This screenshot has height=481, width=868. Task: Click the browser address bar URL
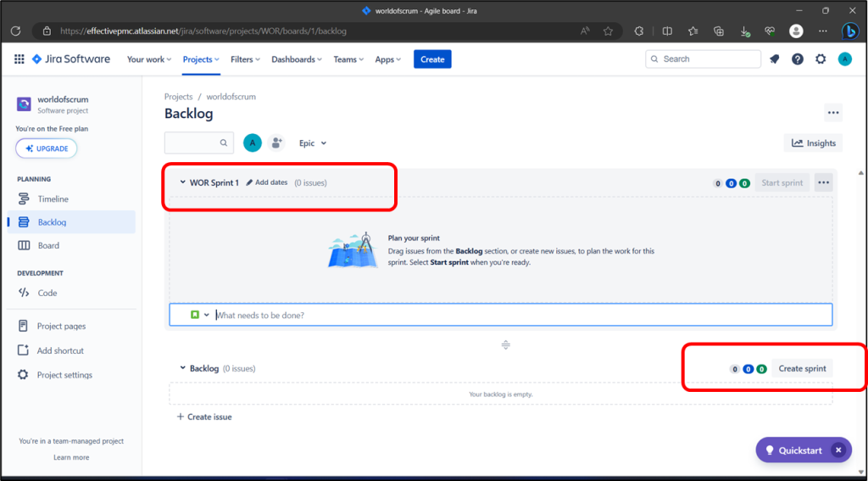click(203, 31)
